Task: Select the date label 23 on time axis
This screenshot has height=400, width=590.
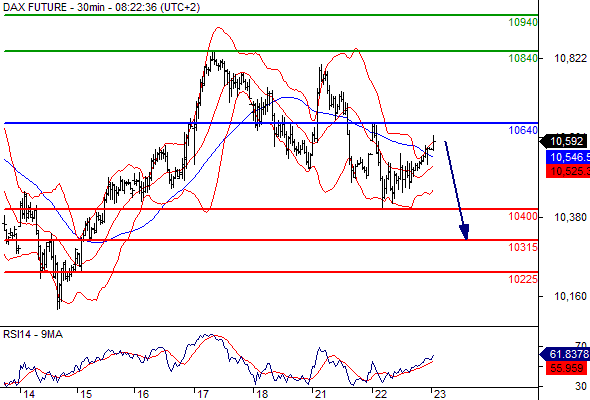Action: (x=439, y=394)
